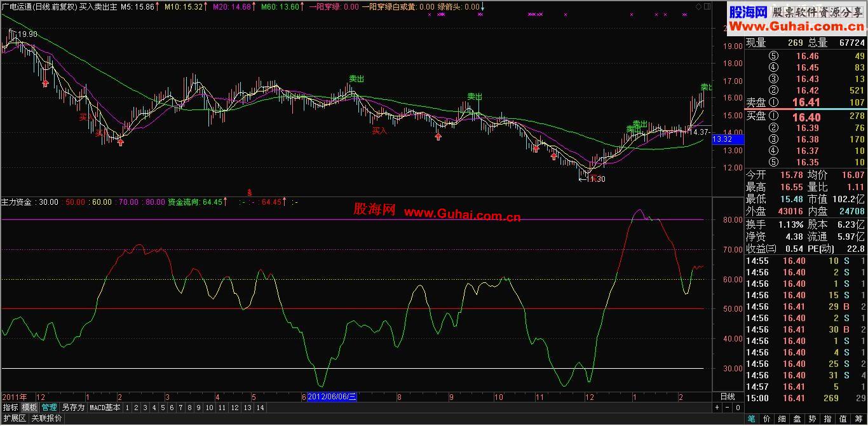Switch to the 笔 tick tab

pos(752,419)
